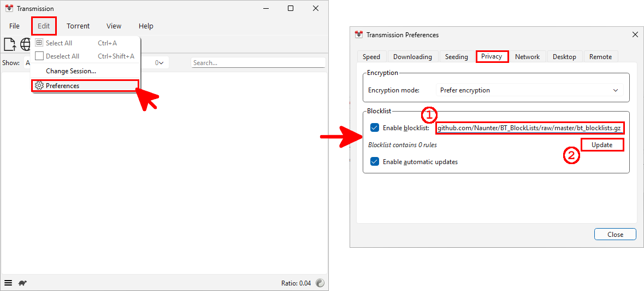This screenshot has width=644, height=291.
Task: Switch to the Privacy tab
Action: (492, 56)
